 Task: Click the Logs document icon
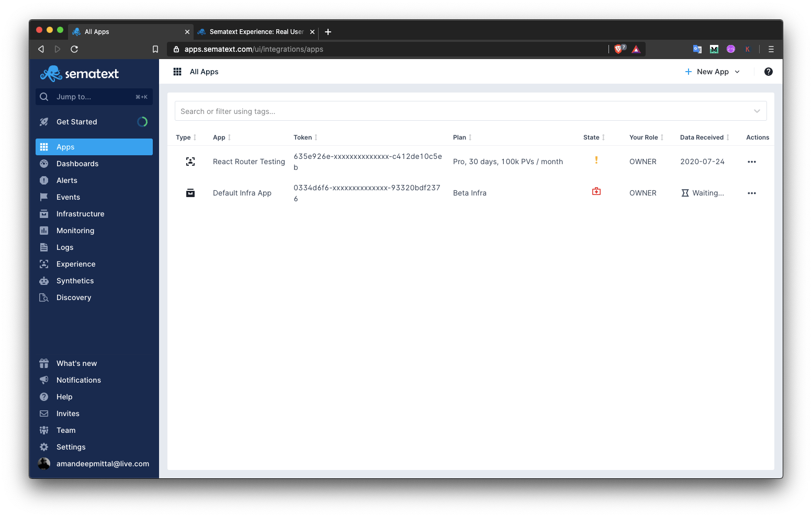44,247
